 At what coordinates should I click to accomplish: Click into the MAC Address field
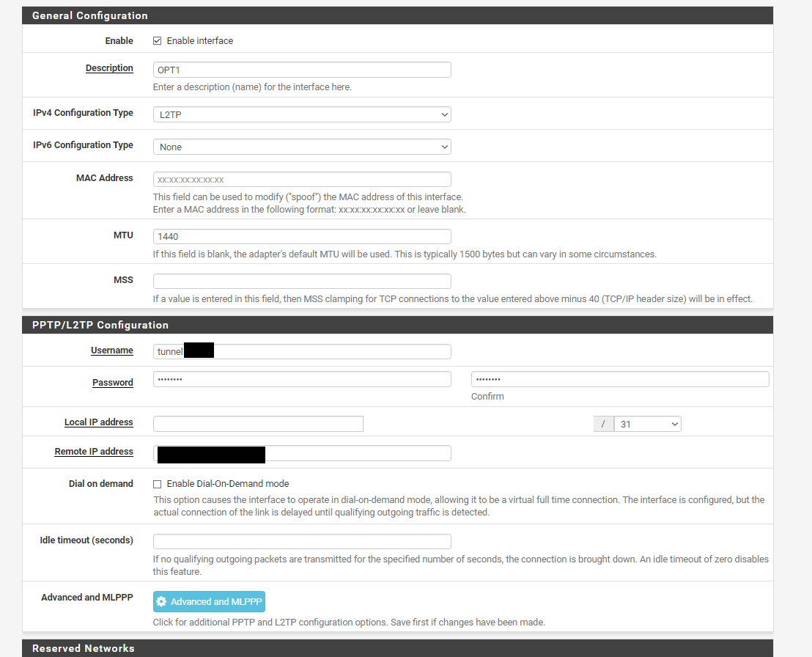point(301,179)
